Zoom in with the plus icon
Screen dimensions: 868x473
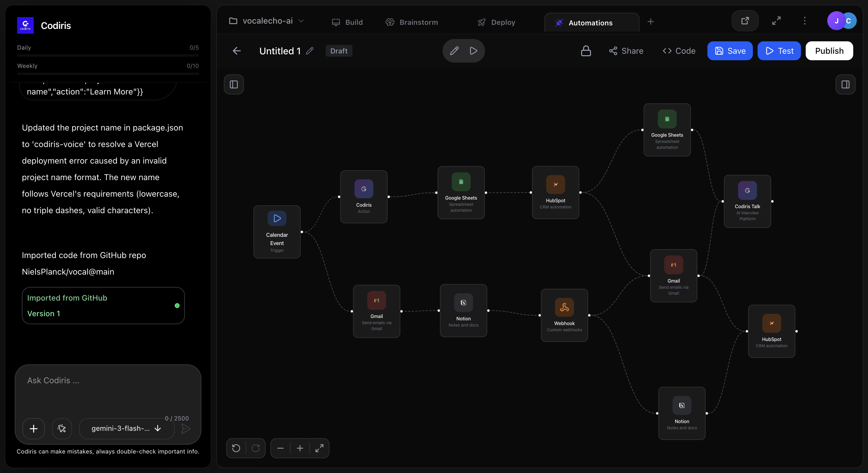point(300,448)
